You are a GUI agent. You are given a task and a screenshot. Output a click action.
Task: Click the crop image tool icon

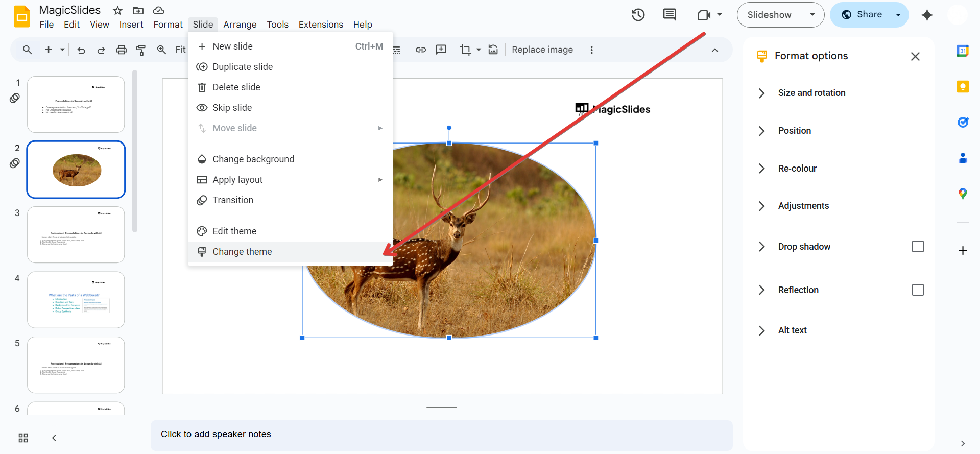point(465,50)
